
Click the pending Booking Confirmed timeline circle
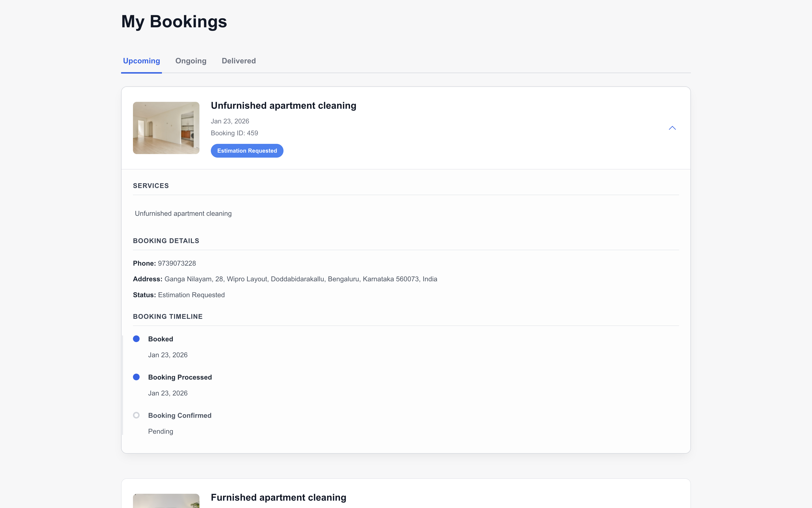point(136,415)
